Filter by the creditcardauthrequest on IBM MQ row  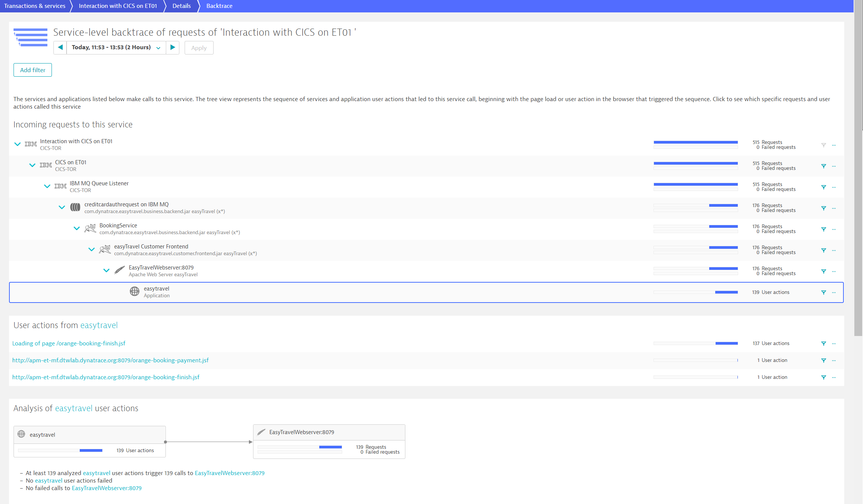(824, 208)
